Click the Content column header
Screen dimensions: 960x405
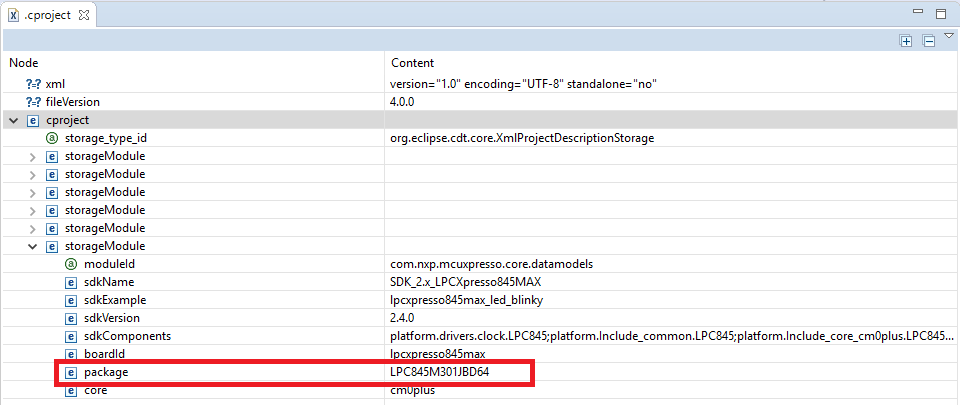tap(412, 63)
